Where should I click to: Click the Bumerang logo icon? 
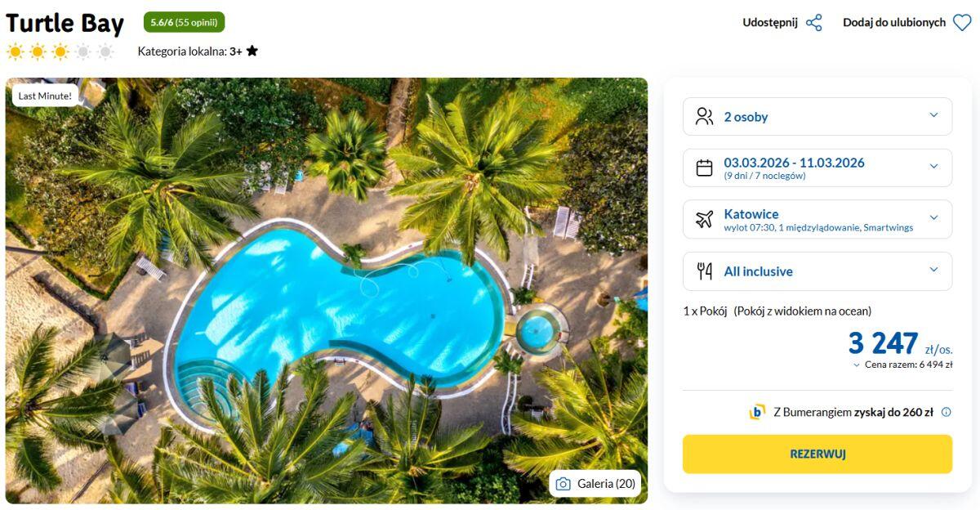point(757,412)
